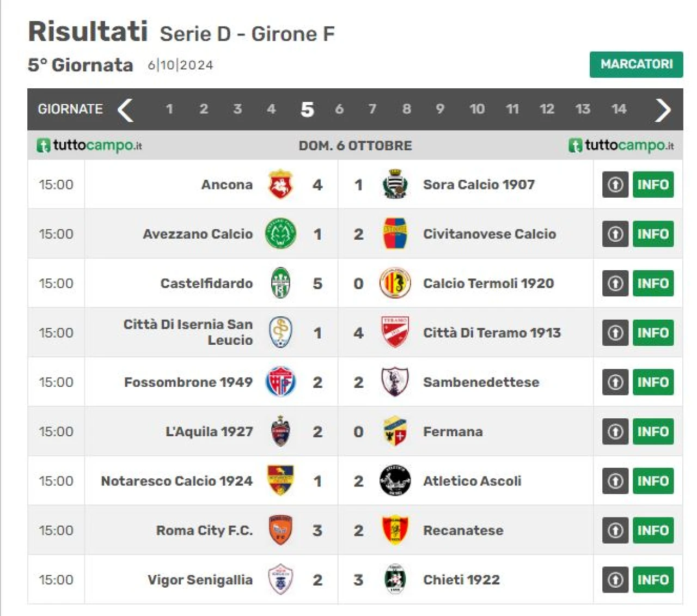
Task: Click grey arrow icon for Vigor Senigallia match
Action: coord(615,580)
